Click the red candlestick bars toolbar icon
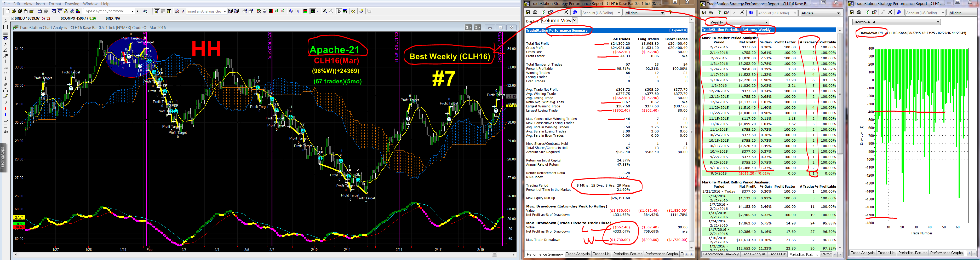Image resolution: width=980 pixels, height=260 pixels. point(283,11)
